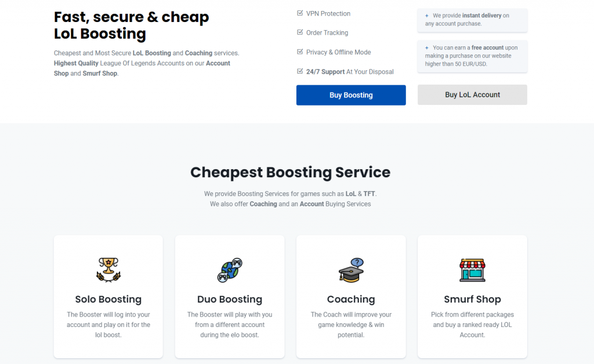Screen dimensions: 594x364
Task: Click the 24/7 Support checkmark
Action: pos(300,72)
